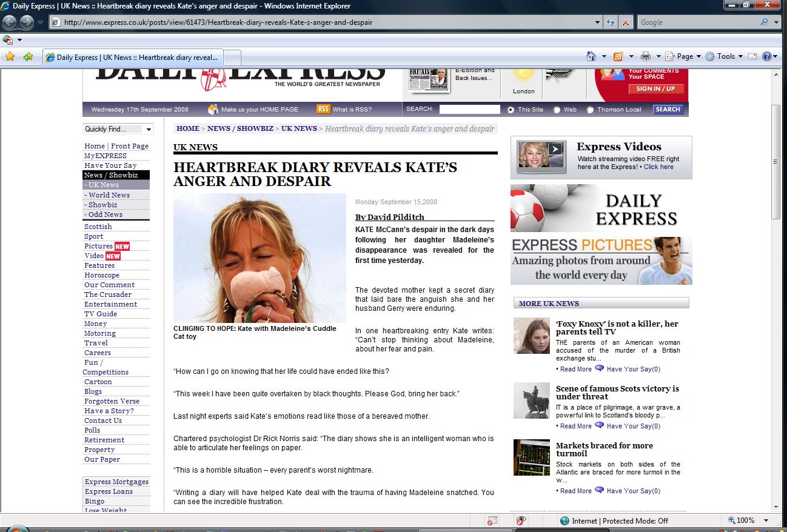Viewport: 787px width, 532px height.
Task: Click the site search input field
Action: [x=469, y=110]
